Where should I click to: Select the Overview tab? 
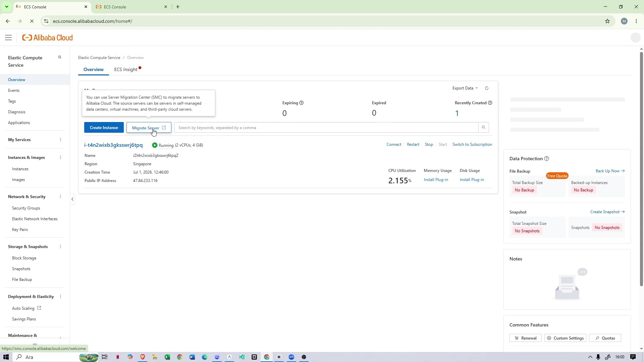[x=94, y=69]
